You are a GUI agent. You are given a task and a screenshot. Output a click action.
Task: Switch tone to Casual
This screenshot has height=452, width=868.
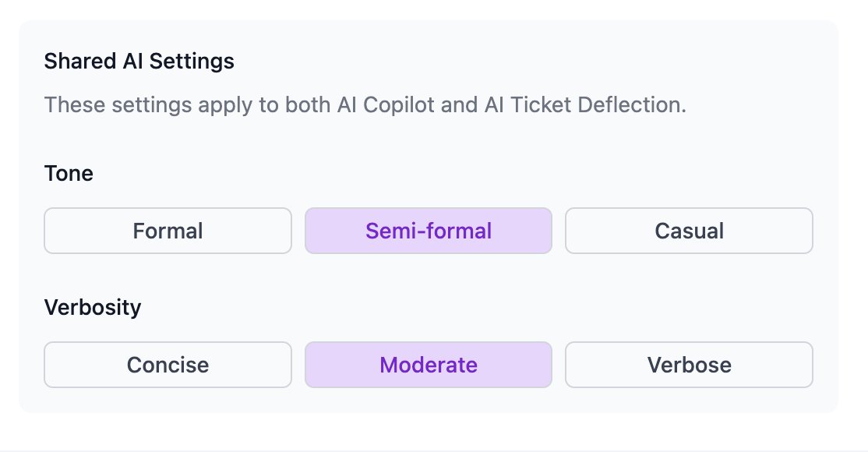pyautogui.click(x=689, y=231)
